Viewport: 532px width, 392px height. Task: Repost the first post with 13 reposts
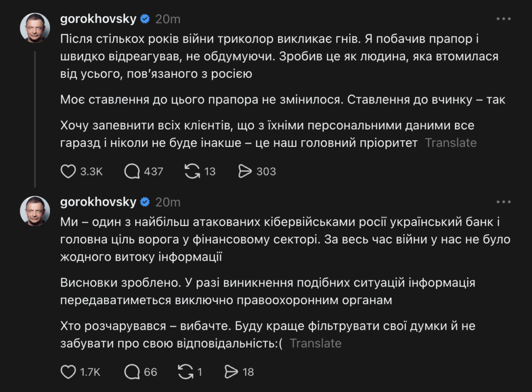[x=193, y=171]
